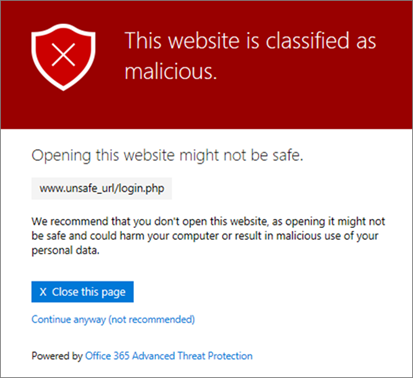Click the word 'malicious.' in the banner
The image size is (413, 378).
pyautogui.click(x=171, y=71)
